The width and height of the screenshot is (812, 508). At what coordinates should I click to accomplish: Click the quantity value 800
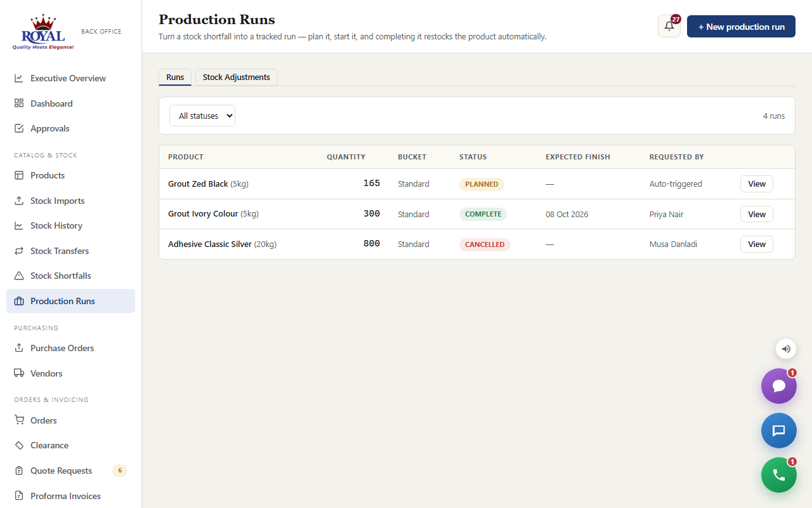pos(372,244)
